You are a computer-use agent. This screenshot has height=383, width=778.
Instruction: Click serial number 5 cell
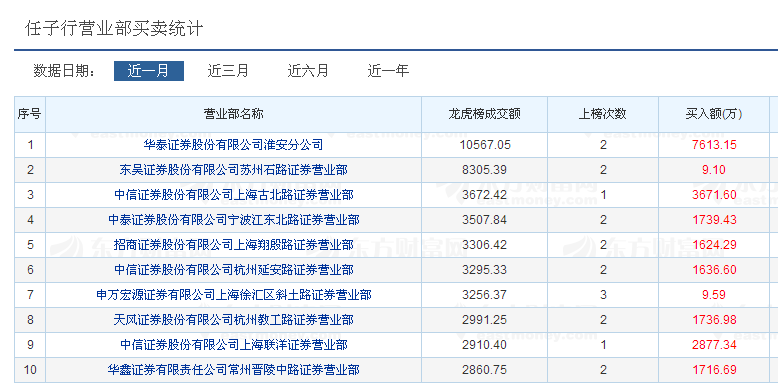point(30,245)
